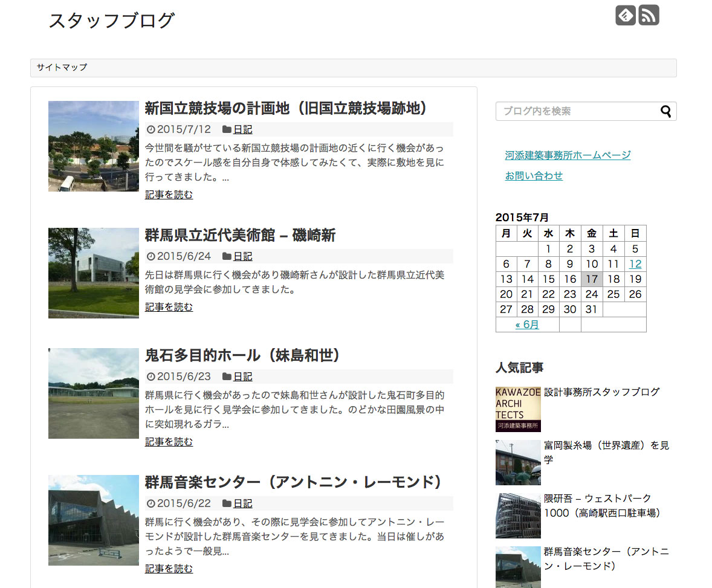Viewport: 712px width, 588px height.
Task: Open the KAWAZOE ARCHITECTS popular post thumbnail
Action: [x=518, y=409]
